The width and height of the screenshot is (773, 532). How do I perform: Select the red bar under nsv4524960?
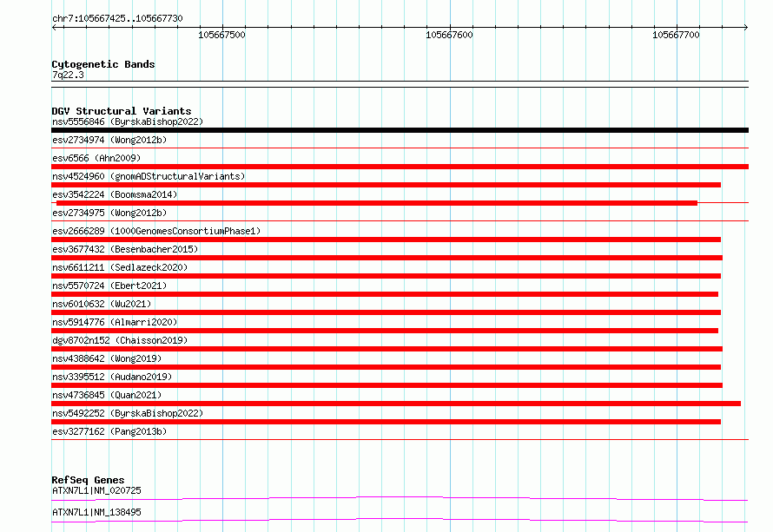pos(386,185)
